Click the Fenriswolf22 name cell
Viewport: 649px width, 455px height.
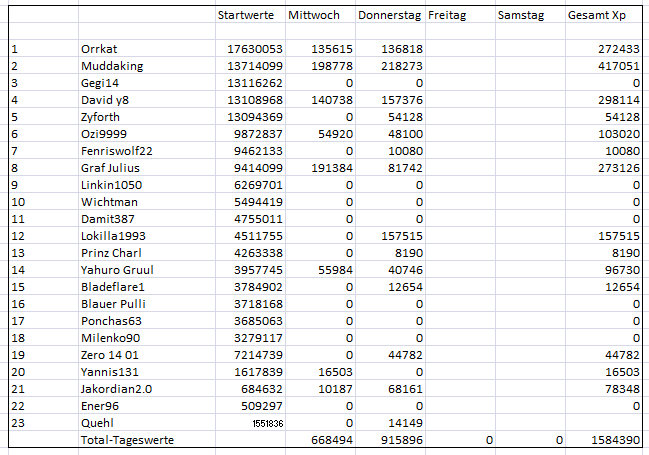(x=147, y=151)
